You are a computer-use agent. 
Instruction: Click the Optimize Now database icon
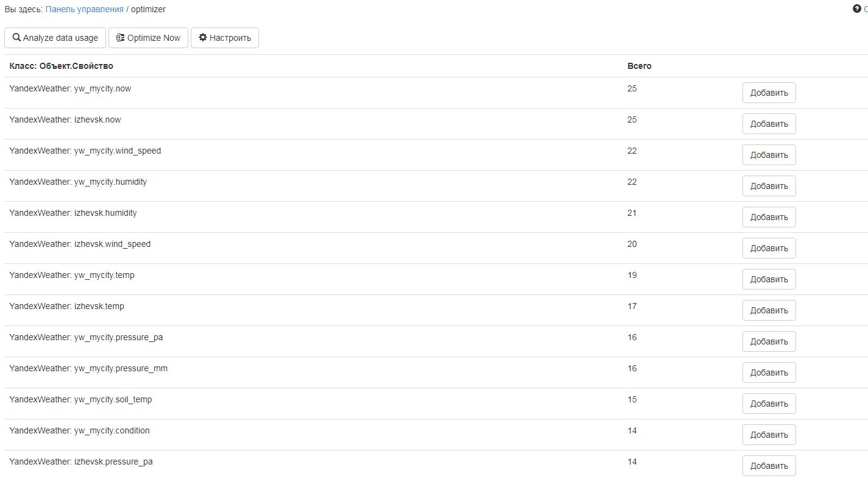(x=120, y=38)
